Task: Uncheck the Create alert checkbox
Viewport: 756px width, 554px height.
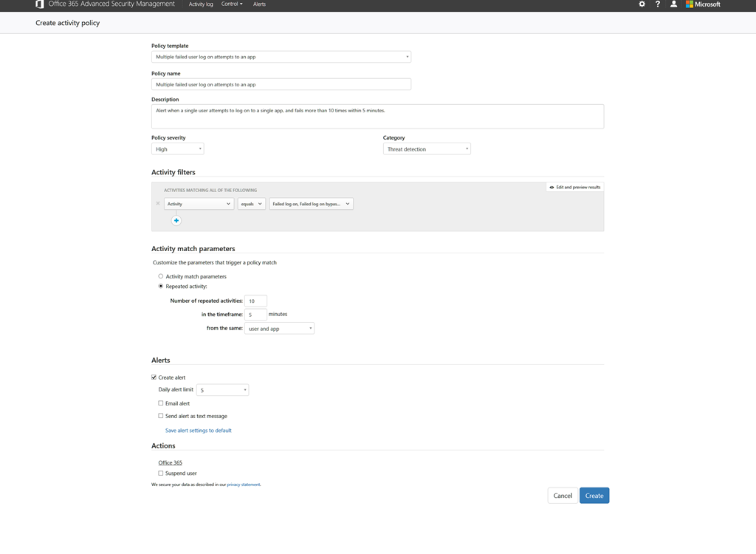Action: tap(154, 377)
